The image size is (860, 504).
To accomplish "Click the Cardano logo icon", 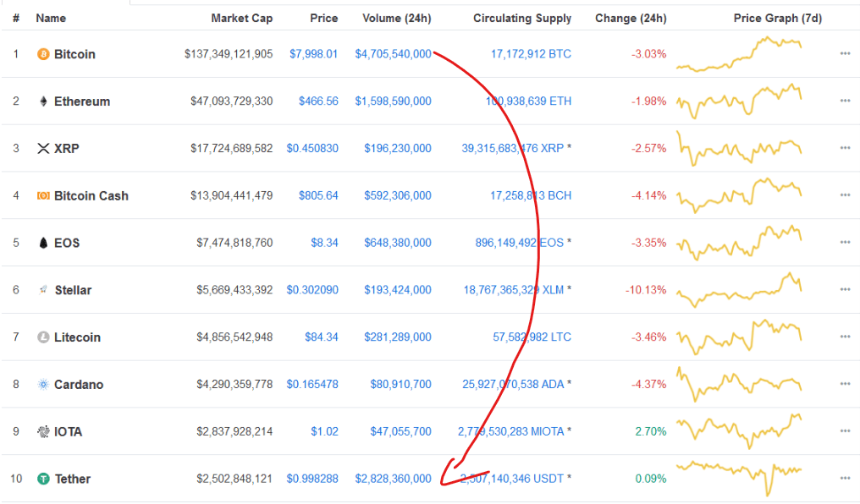I will pos(43,384).
